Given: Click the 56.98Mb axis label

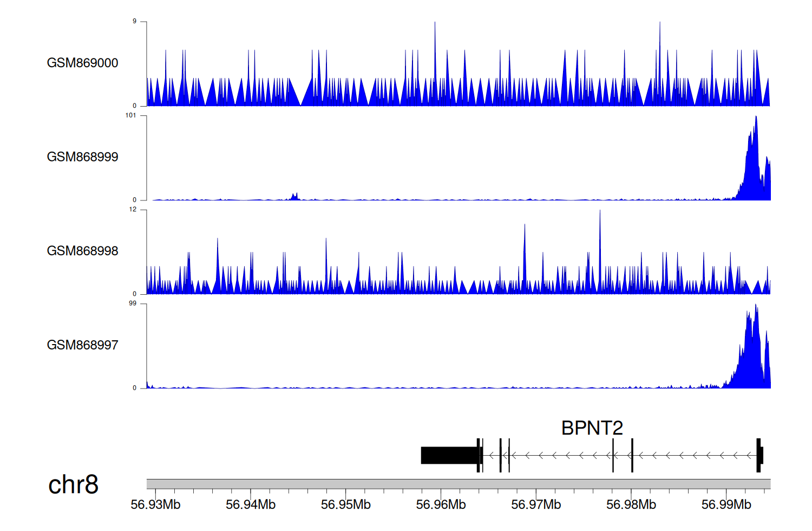Looking at the screenshot, I should pyautogui.click(x=631, y=504).
